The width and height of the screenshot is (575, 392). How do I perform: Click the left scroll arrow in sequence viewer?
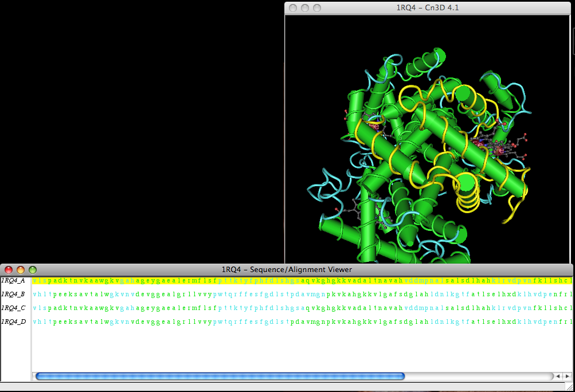point(558,377)
